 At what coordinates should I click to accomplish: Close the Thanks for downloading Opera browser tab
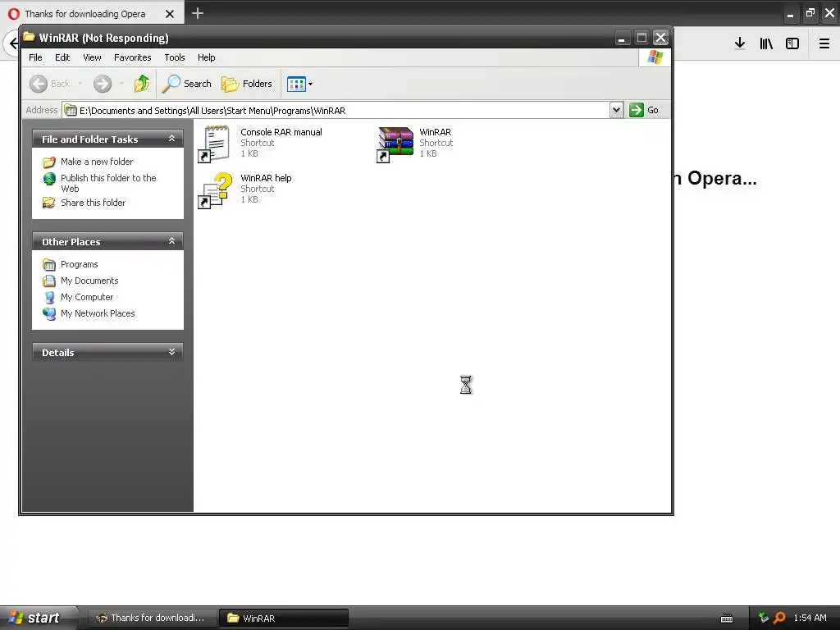(169, 14)
